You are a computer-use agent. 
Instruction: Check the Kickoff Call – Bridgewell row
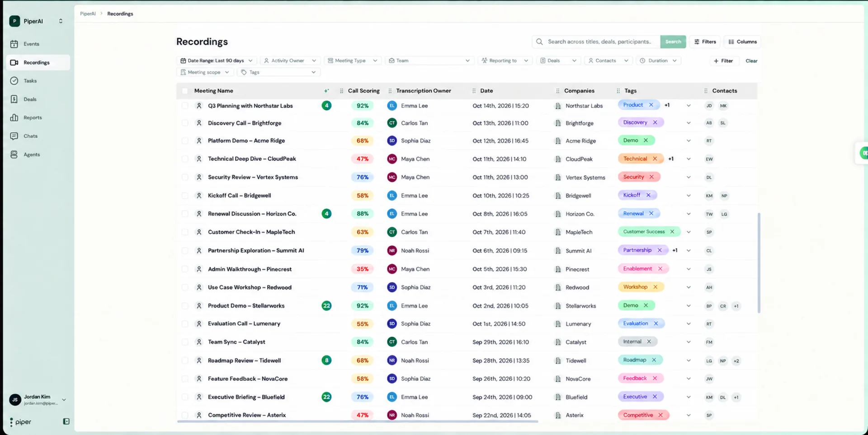(185, 196)
